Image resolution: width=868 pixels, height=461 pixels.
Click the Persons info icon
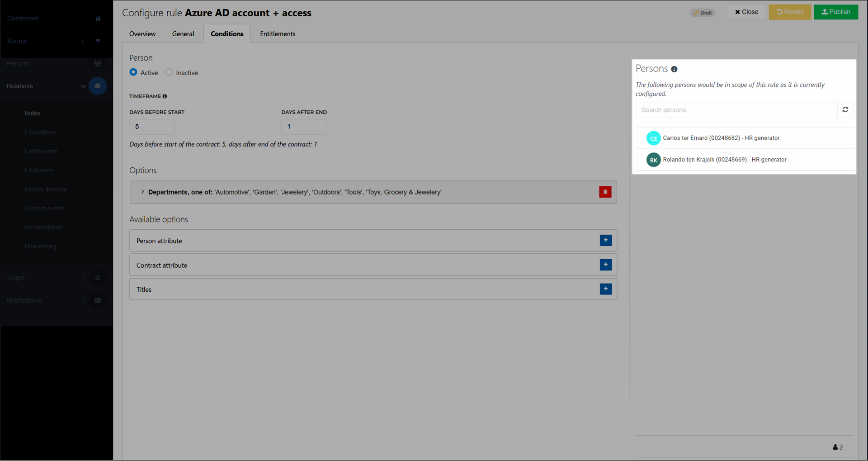pyautogui.click(x=674, y=69)
